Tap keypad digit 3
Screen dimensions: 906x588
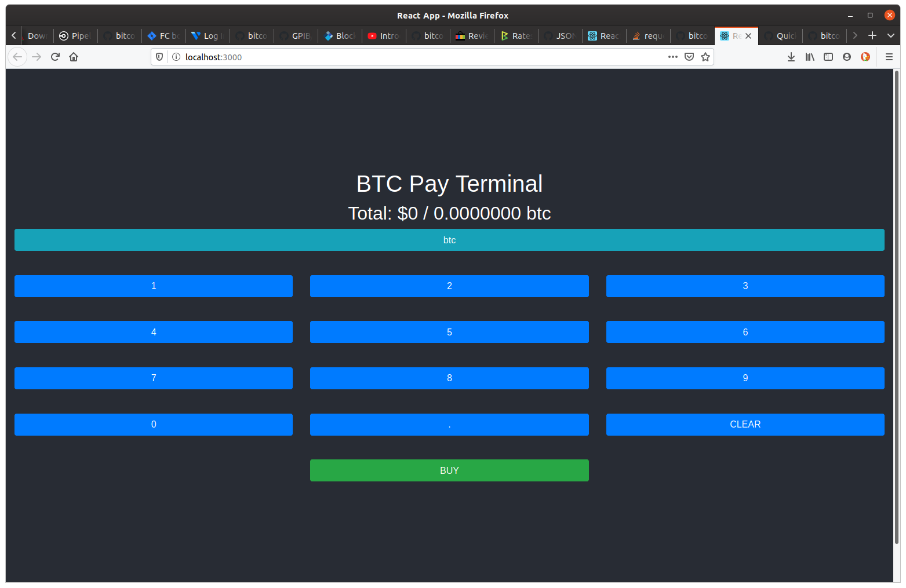[x=745, y=286]
